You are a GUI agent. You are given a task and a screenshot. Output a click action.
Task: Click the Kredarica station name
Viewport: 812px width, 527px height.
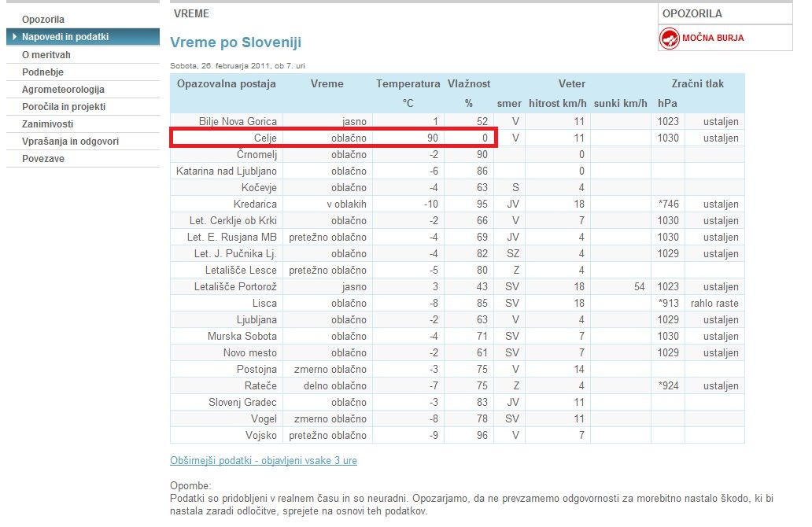[x=255, y=204]
